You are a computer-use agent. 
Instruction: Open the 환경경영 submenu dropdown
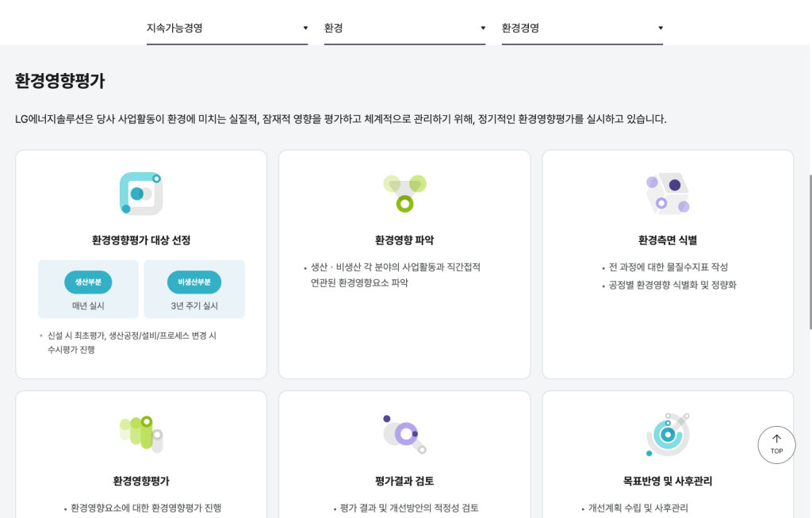point(582,28)
